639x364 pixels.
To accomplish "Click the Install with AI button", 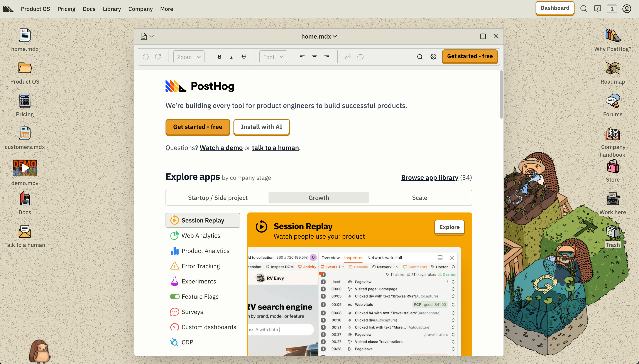I will [261, 127].
